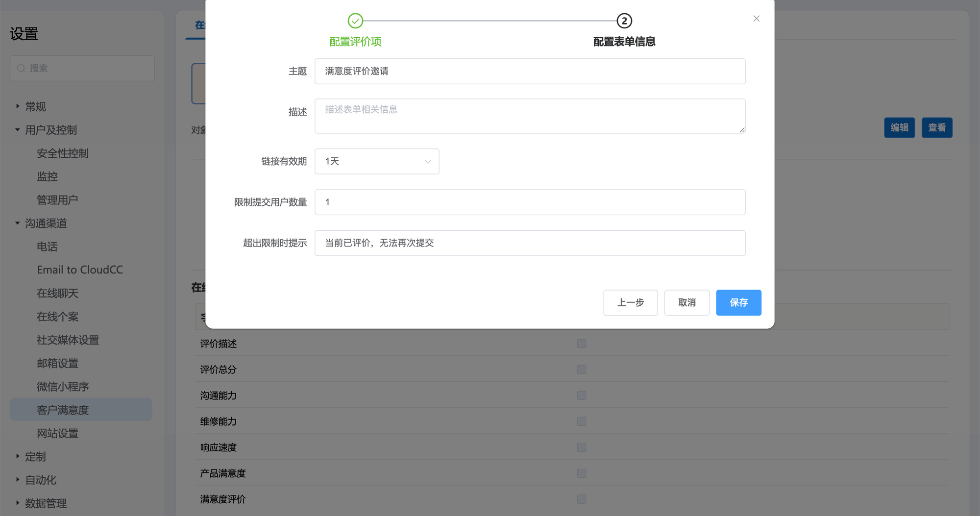The width and height of the screenshot is (980, 516).
Task: Click the step 2 circle icon
Action: (x=624, y=21)
